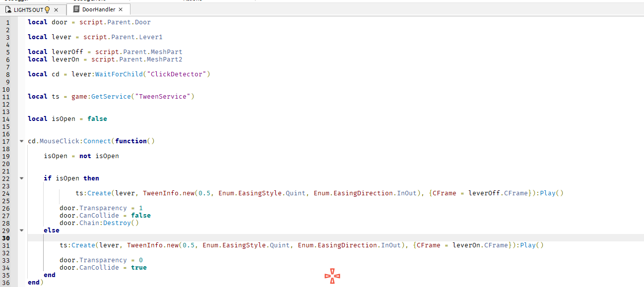Viewport: 644px width, 287px height.
Task: Click the isOpen variable on line 19
Action: [55, 156]
